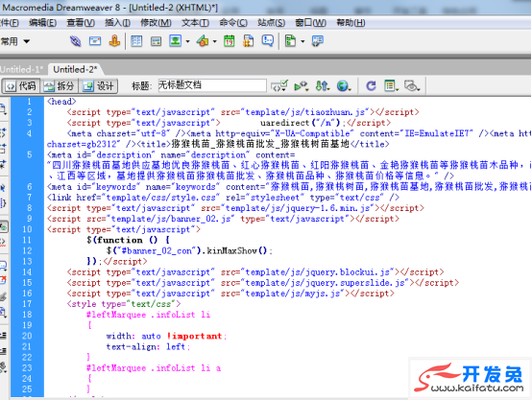This screenshot has width=532, height=400.
Task: Click the jquery.superslide.js script line
Action: pyautogui.click(x=263, y=283)
